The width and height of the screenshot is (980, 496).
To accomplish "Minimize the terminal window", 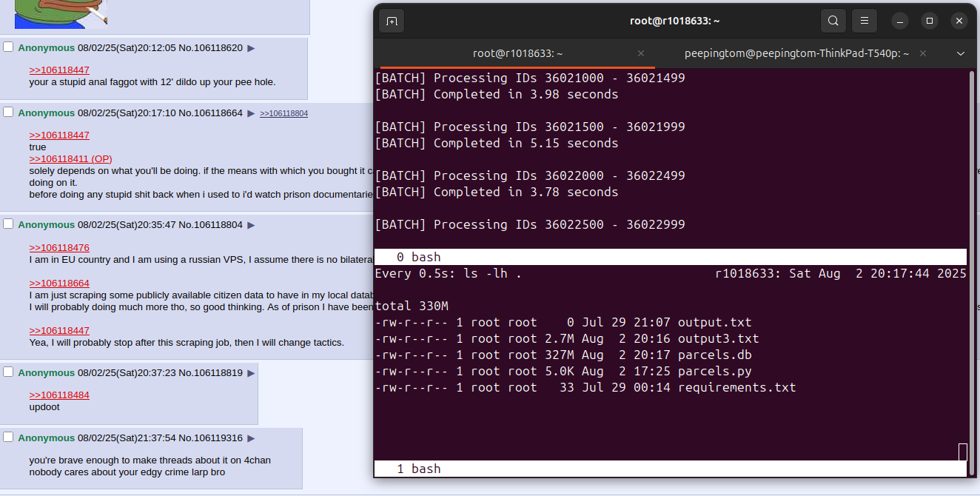I will point(900,21).
